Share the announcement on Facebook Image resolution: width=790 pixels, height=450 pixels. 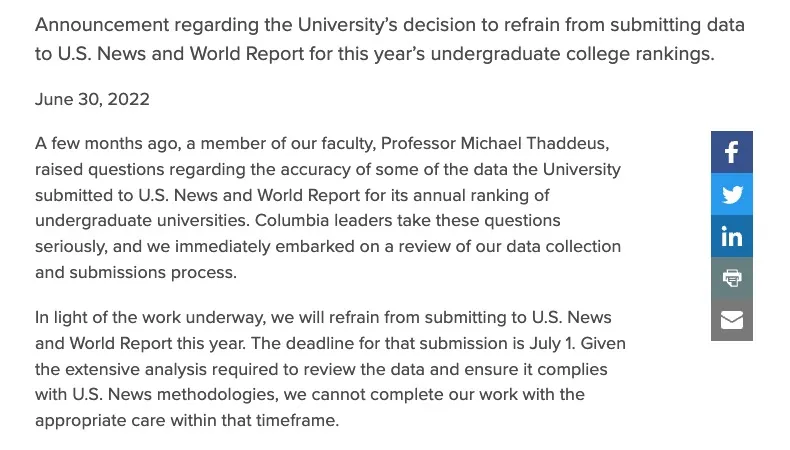[x=731, y=152]
